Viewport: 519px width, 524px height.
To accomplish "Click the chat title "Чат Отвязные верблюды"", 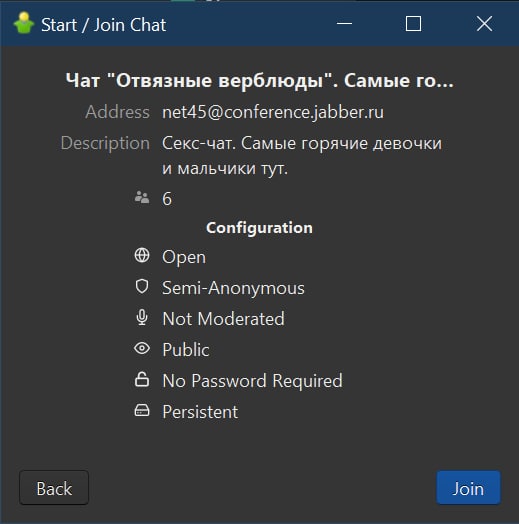I will [260, 81].
